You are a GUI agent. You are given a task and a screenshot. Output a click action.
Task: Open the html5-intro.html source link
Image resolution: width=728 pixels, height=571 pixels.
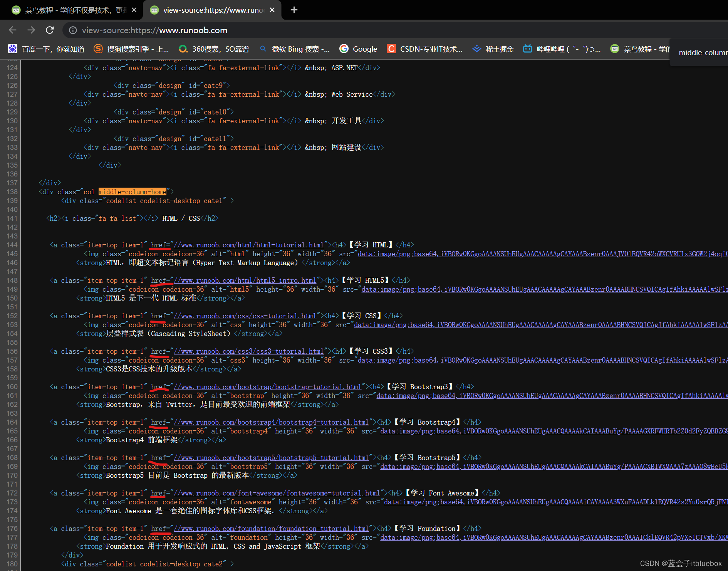pos(245,280)
